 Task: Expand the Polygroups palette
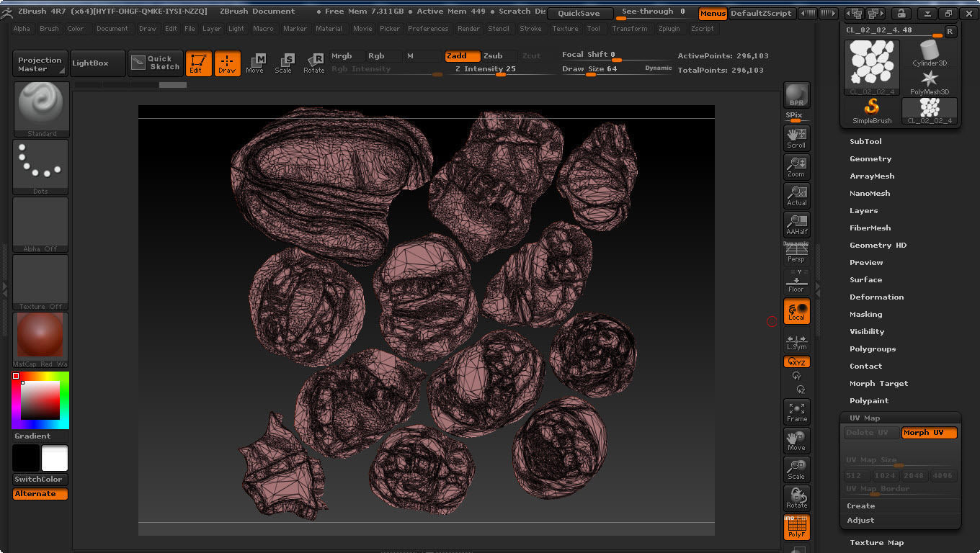click(873, 349)
